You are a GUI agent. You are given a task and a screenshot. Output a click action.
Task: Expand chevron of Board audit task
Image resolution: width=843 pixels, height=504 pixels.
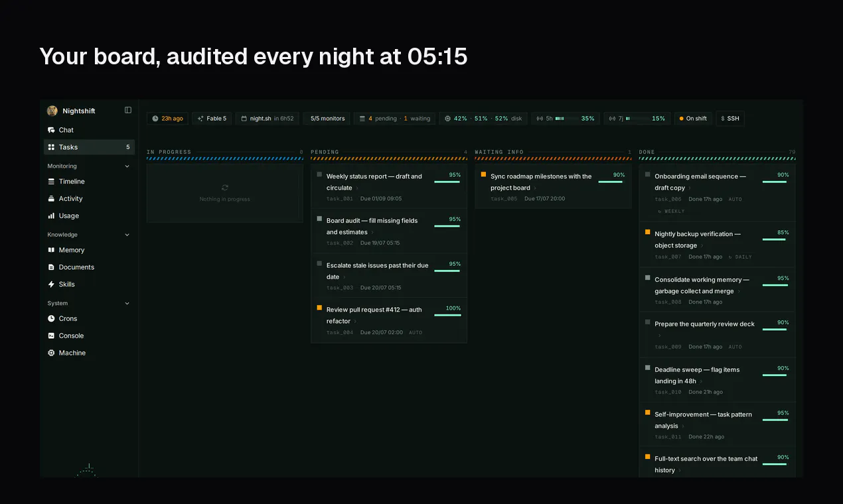372,233
